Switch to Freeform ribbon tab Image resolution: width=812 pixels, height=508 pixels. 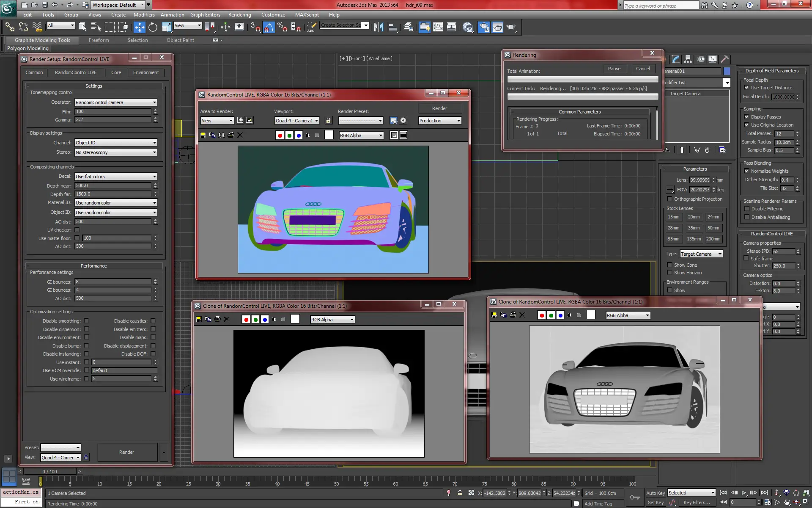click(x=99, y=40)
